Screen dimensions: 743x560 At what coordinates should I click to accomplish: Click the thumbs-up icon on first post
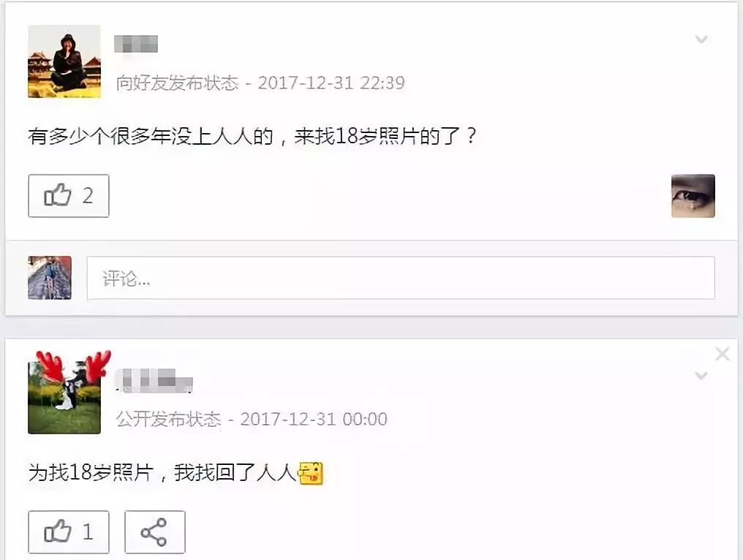[x=57, y=194]
